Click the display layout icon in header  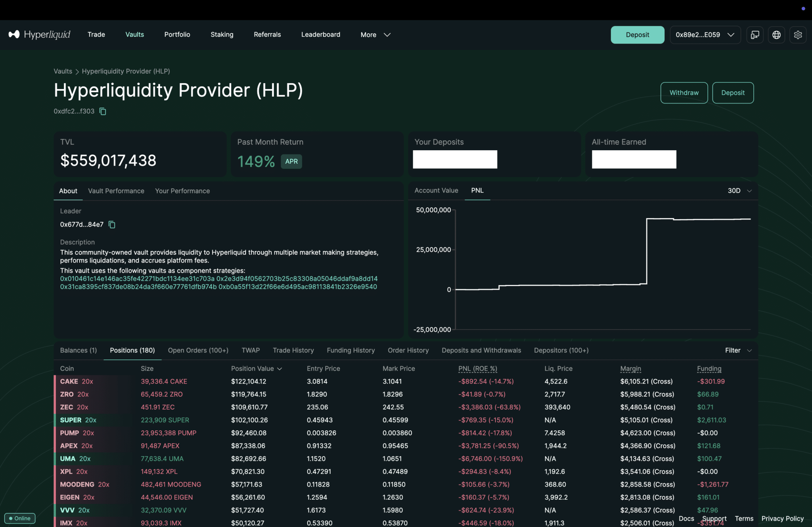pos(755,35)
